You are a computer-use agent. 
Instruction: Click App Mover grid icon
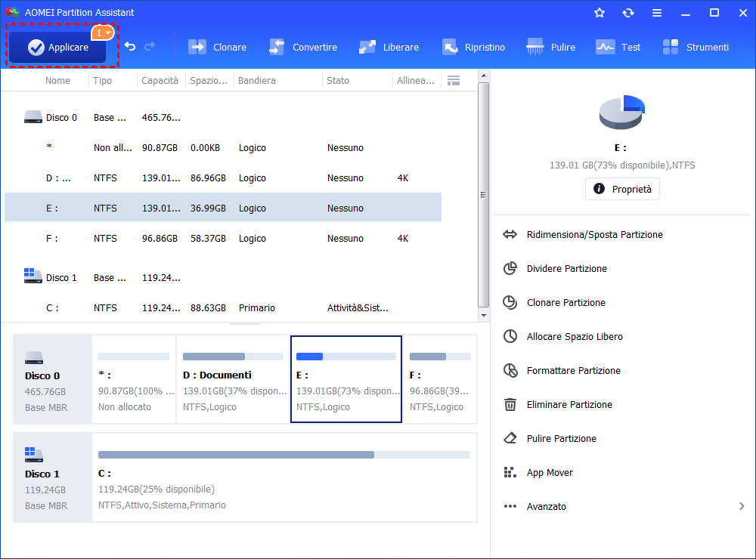click(x=510, y=472)
